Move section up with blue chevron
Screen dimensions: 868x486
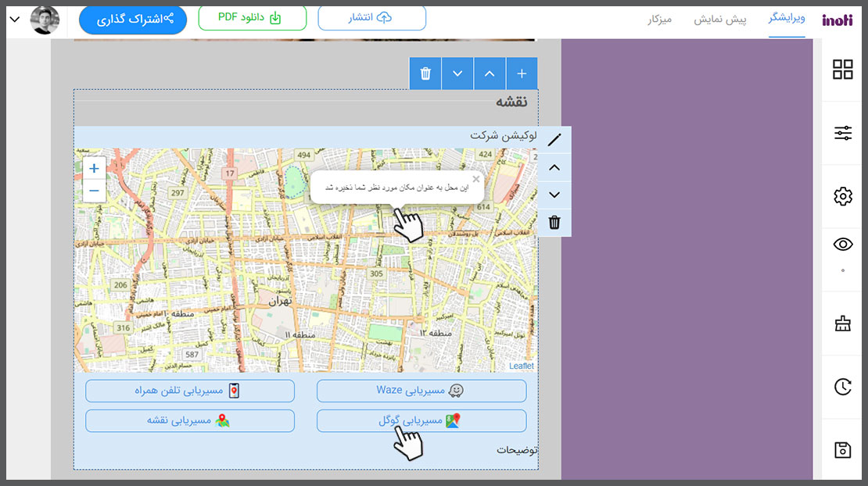(490, 73)
